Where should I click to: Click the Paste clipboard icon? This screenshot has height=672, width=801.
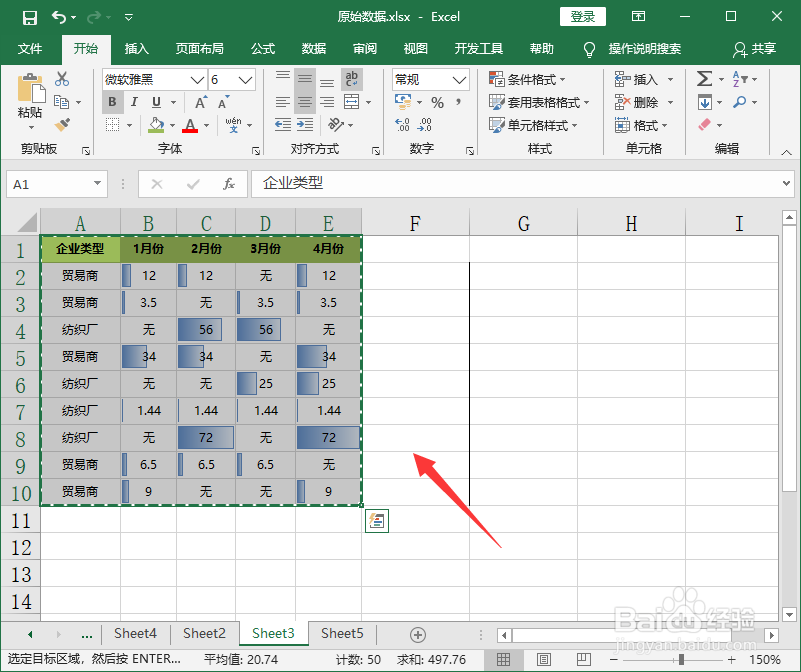(31, 89)
